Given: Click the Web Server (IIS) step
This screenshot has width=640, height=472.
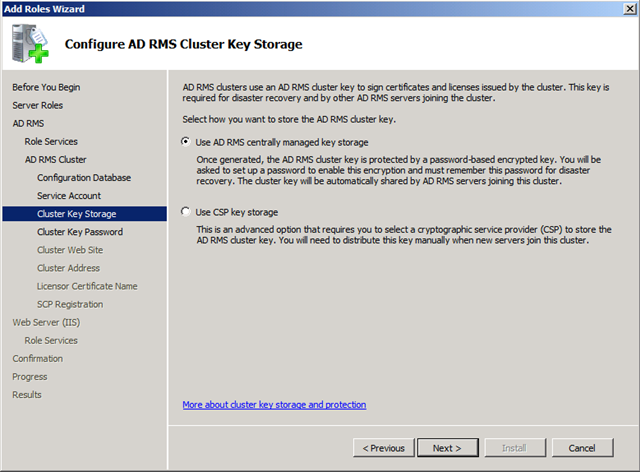Looking at the screenshot, I should [x=46, y=322].
